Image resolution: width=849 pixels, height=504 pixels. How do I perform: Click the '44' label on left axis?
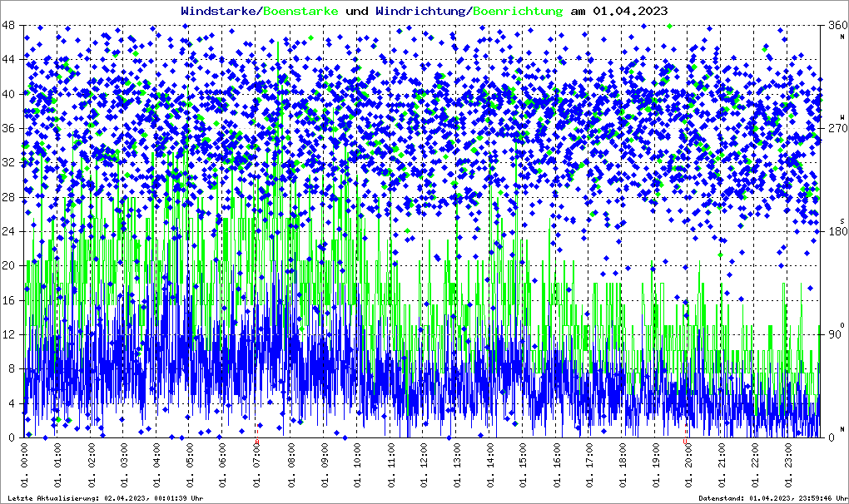click(8, 60)
